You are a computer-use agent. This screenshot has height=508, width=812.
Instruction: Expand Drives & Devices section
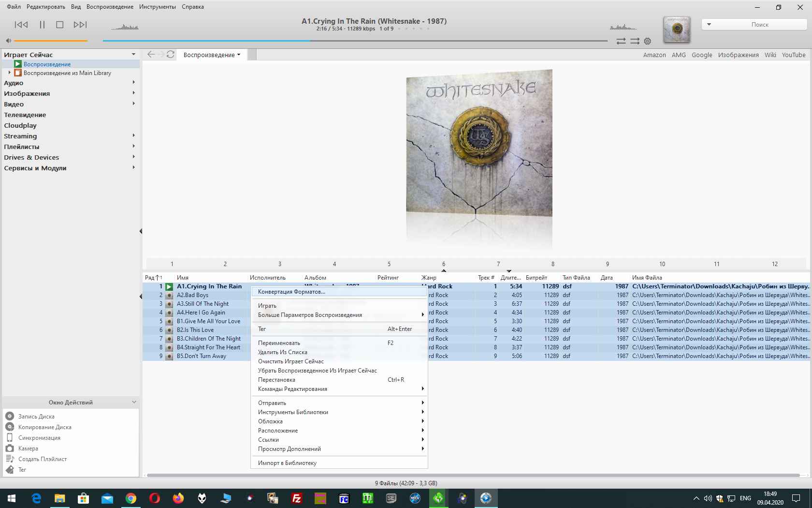point(133,157)
